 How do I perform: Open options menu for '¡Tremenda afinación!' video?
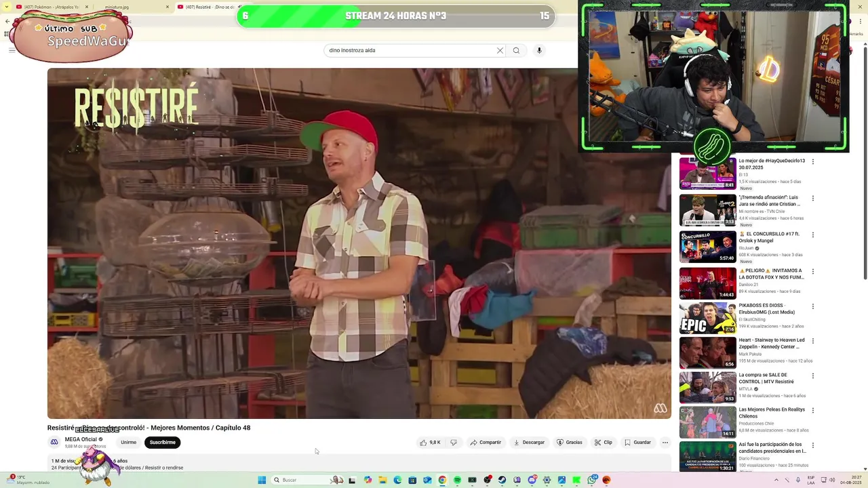812,198
